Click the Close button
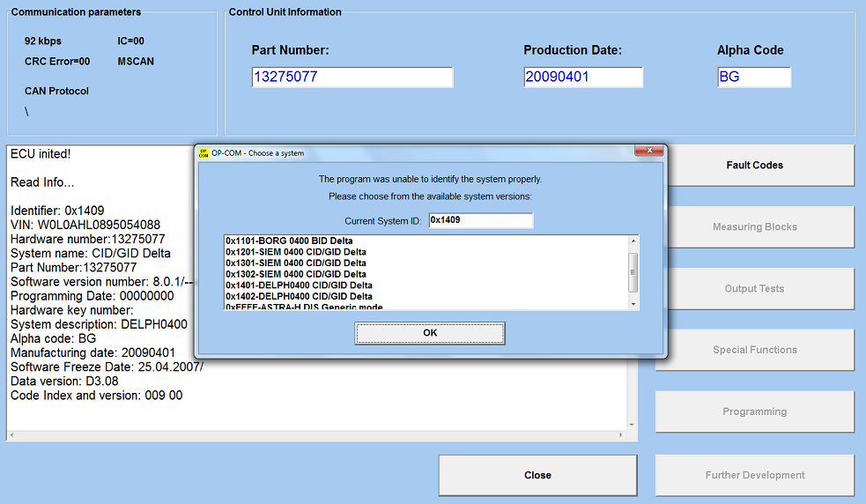 (537, 476)
